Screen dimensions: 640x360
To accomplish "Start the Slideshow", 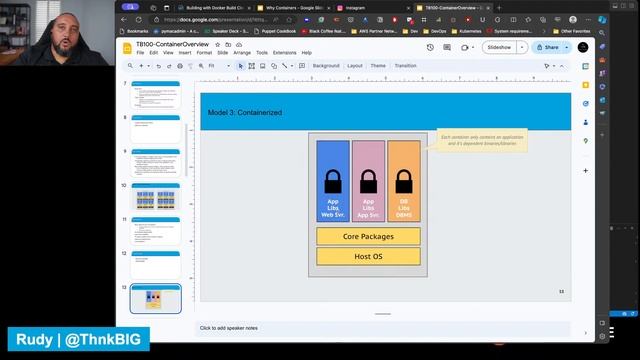I will coord(499,47).
